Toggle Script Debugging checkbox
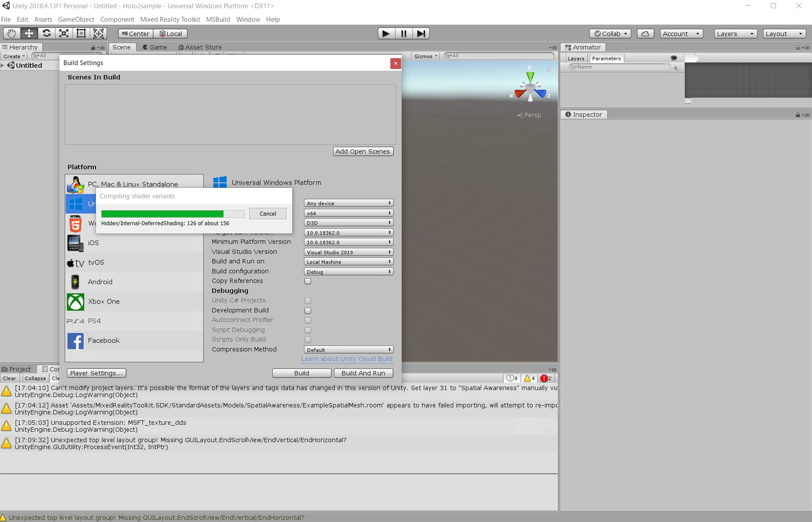 coord(308,330)
